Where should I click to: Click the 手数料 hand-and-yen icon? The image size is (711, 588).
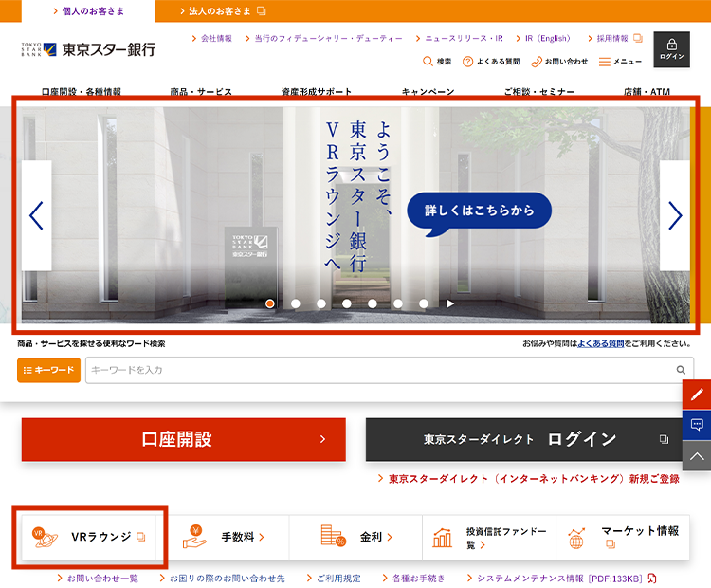(194, 537)
